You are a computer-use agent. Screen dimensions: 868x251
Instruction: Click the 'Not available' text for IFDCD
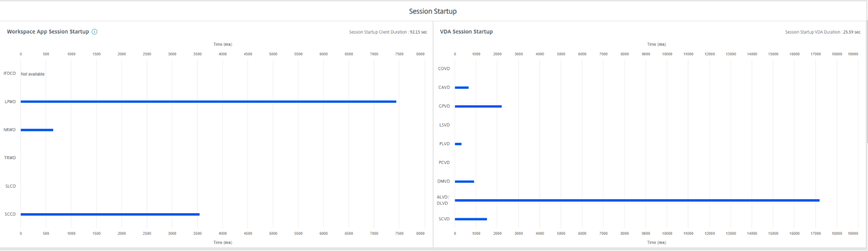(x=33, y=74)
